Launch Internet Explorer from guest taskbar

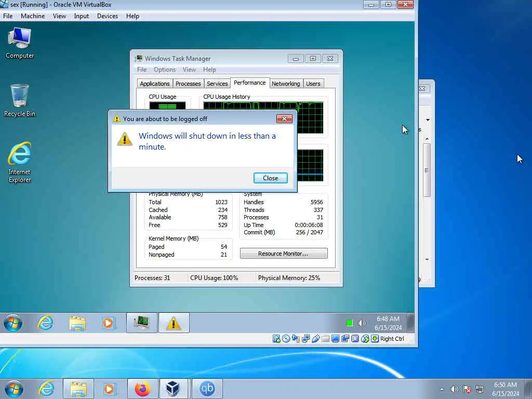(46, 323)
